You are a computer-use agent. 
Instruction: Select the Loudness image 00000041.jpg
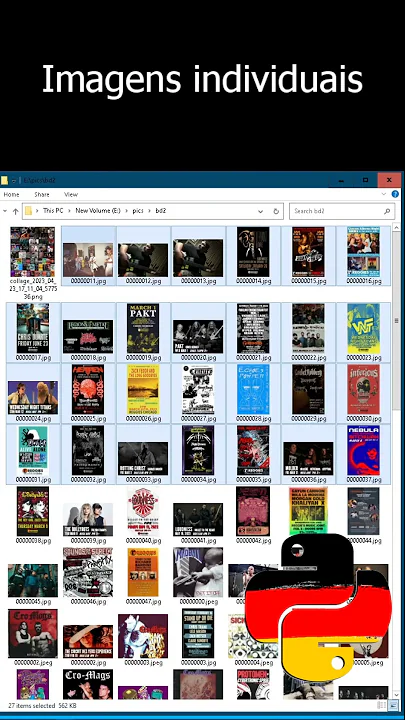(x=198, y=520)
